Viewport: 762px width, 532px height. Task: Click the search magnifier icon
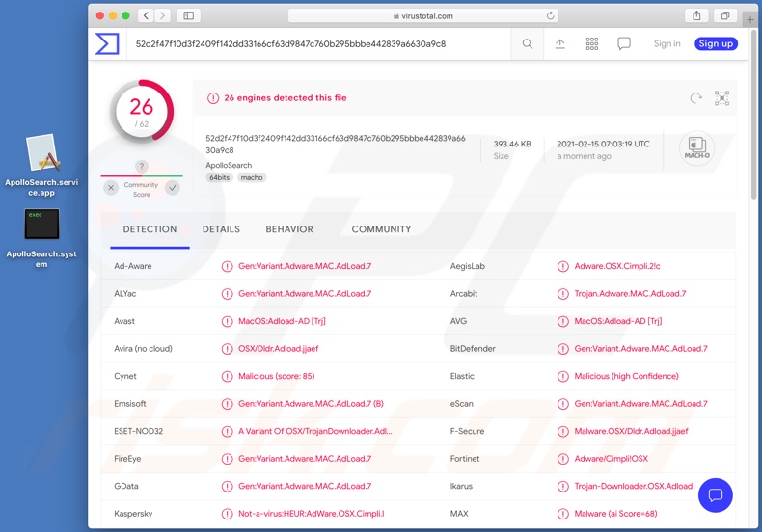click(528, 43)
